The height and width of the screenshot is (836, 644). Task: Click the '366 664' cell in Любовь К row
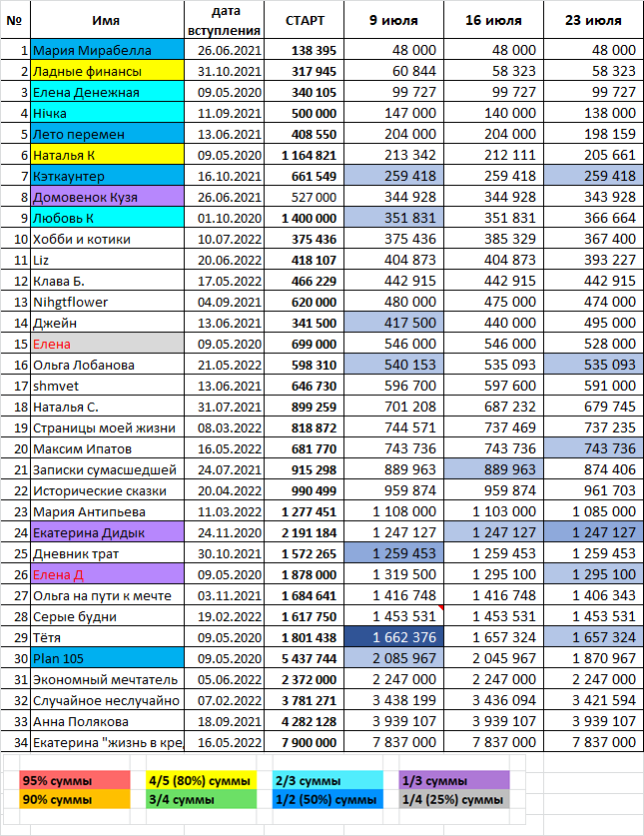(593, 218)
